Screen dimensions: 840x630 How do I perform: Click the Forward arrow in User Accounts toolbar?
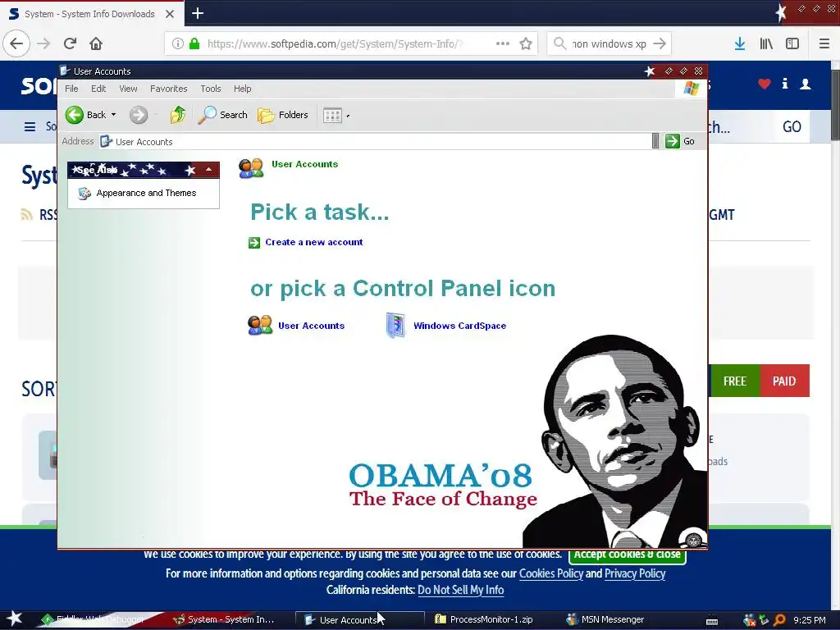[x=138, y=115]
